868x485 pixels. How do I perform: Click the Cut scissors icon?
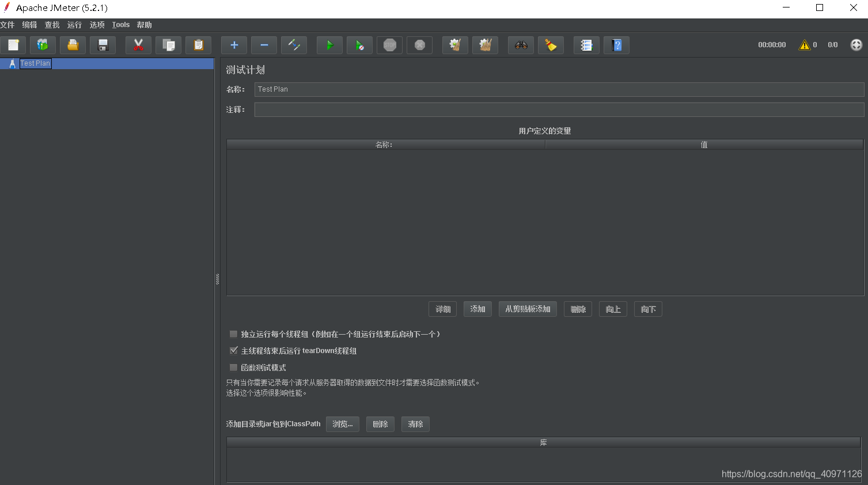tap(138, 45)
